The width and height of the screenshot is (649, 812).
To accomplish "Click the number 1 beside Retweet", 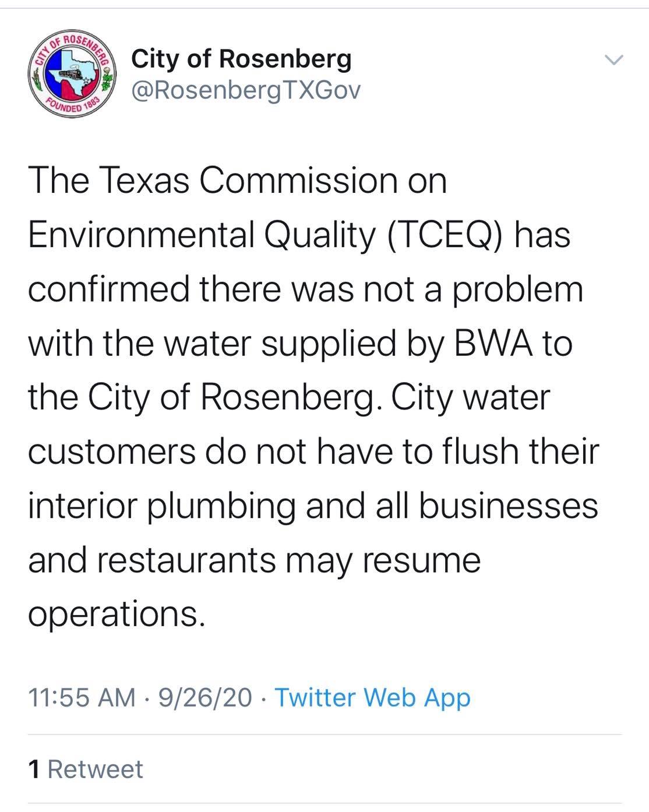I will click(x=34, y=769).
